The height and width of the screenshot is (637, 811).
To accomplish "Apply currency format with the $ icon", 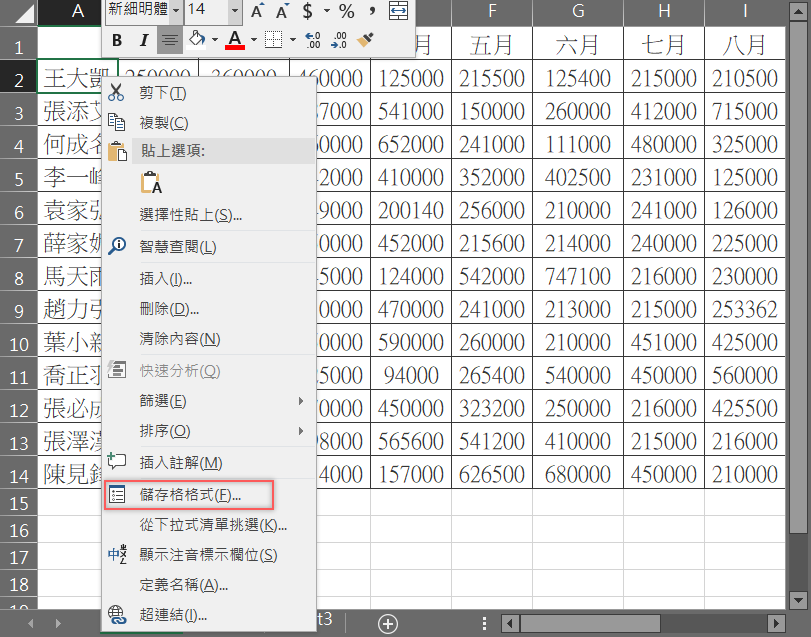I will [x=306, y=11].
